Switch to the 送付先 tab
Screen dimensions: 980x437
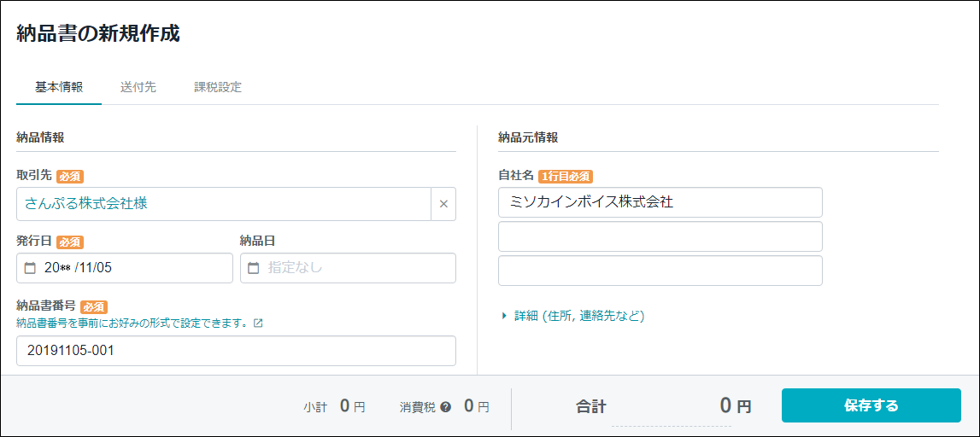[x=138, y=87]
